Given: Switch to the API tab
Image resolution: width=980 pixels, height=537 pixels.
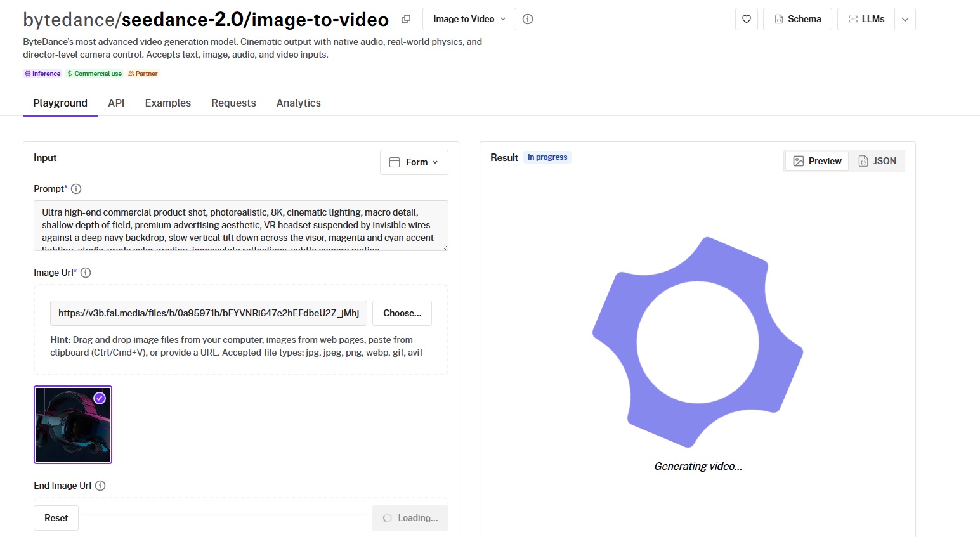Looking at the screenshot, I should 116,103.
